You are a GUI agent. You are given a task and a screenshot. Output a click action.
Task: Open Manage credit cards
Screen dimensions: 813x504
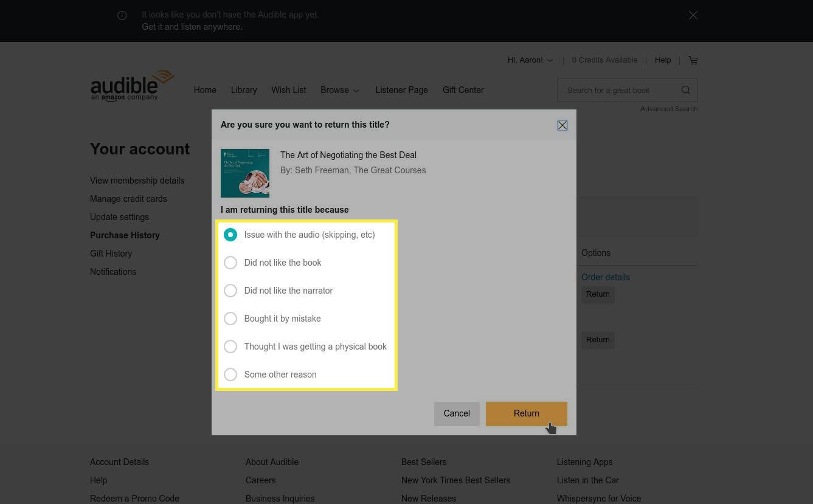point(128,199)
